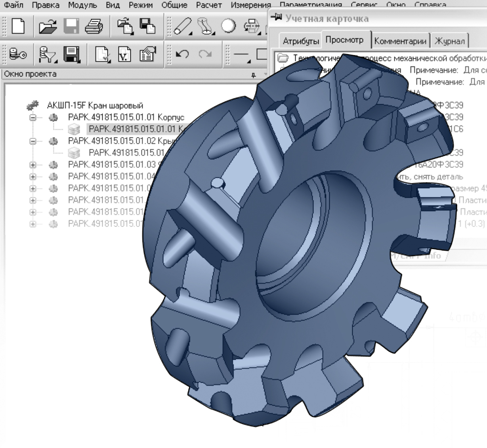Click the Undo arrow icon

(x=182, y=54)
